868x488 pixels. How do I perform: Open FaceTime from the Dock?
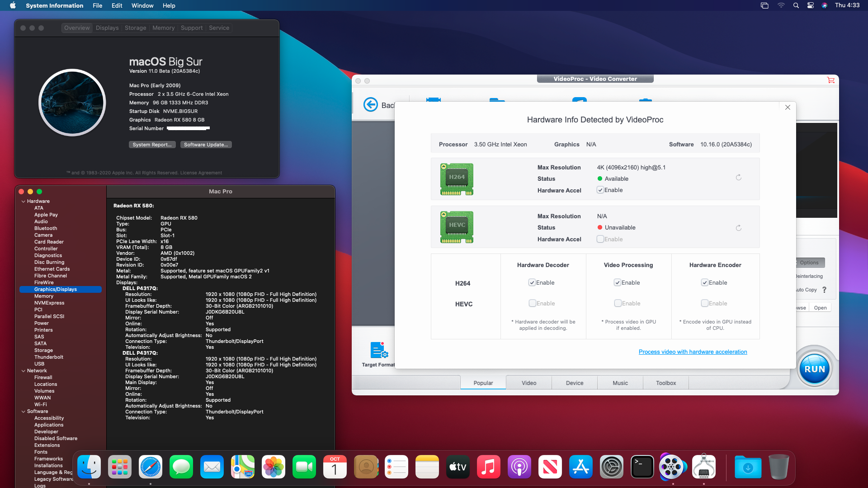click(x=304, y=467)
